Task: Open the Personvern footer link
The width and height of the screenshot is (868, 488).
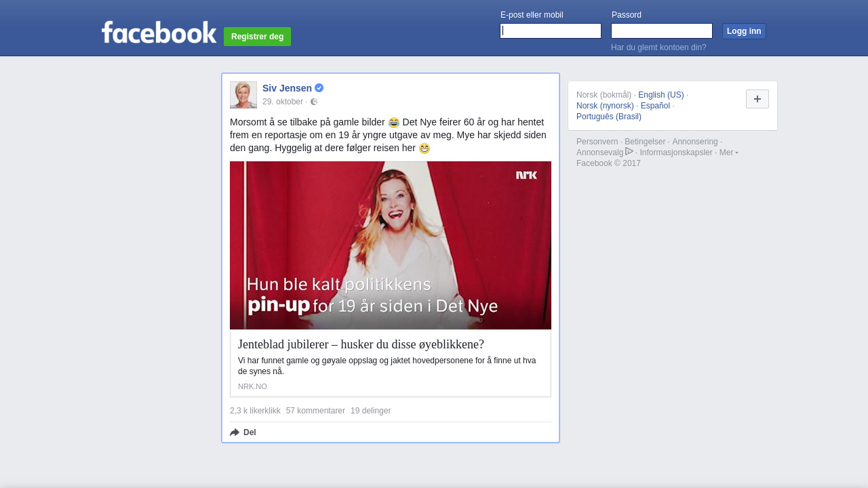Action: (597, 142)
